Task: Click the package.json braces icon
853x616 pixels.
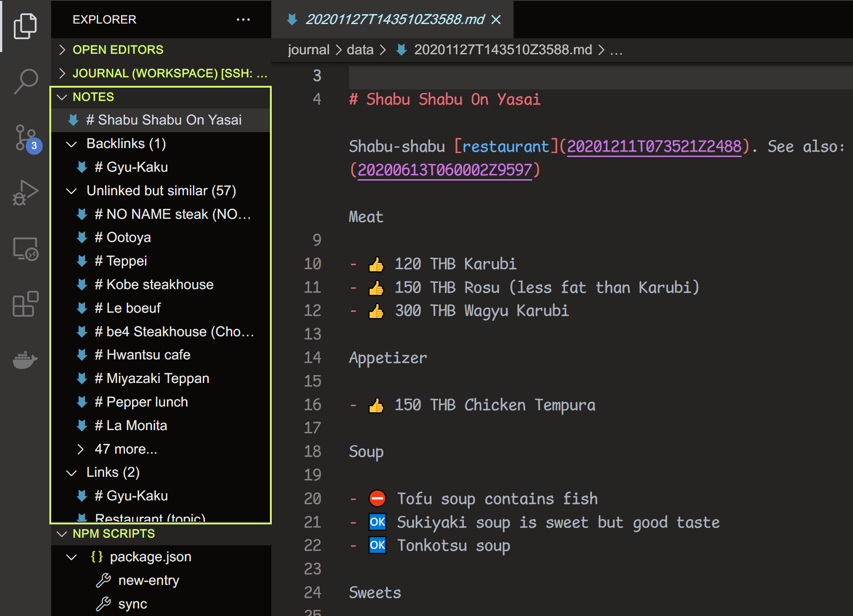Action: [97, 557]
